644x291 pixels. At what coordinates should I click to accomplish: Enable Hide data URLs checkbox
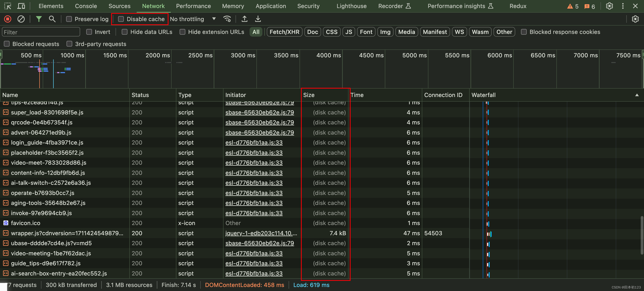click(x=125, y=32)
